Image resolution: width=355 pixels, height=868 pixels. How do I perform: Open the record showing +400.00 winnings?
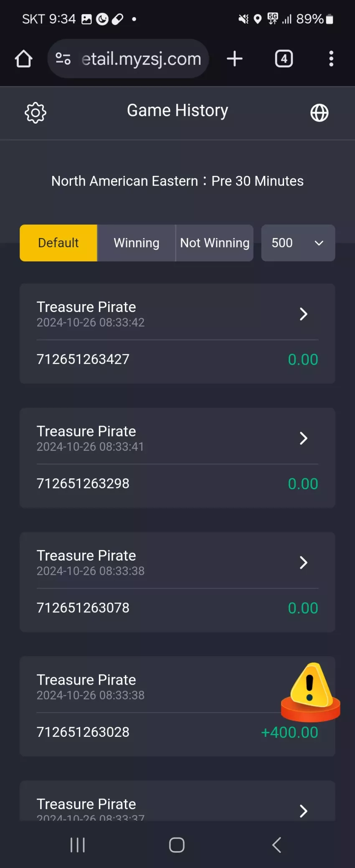pos(177,706)
